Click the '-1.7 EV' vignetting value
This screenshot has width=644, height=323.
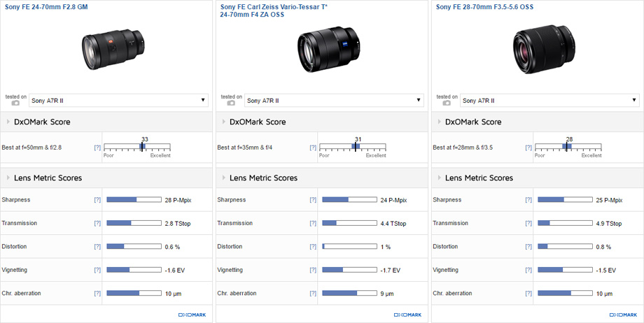click(391, 271)
